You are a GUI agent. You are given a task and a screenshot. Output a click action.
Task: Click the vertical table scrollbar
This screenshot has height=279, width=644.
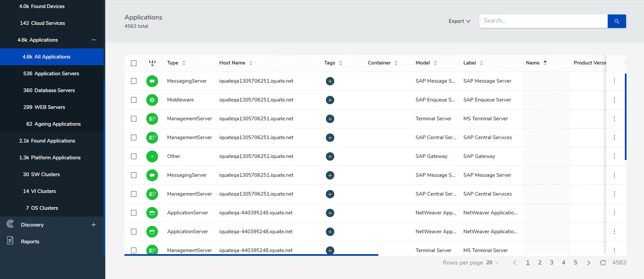tap(626, 117)
